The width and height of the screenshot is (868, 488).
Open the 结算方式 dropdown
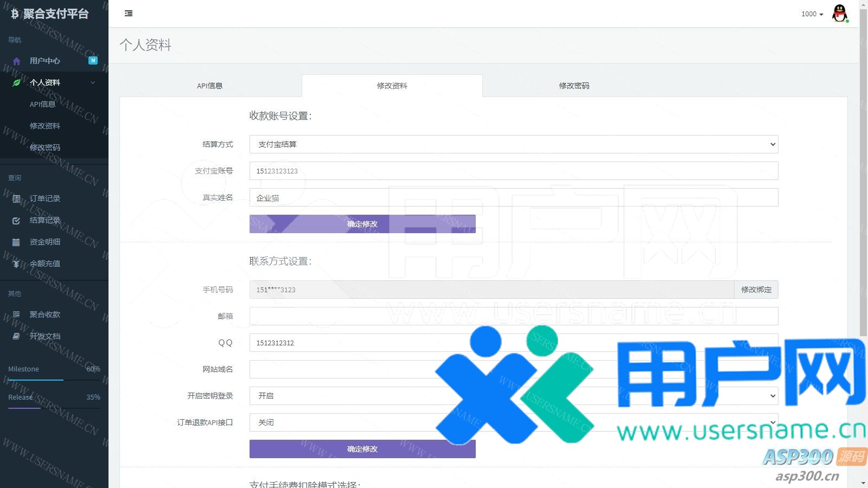(513, 144)
